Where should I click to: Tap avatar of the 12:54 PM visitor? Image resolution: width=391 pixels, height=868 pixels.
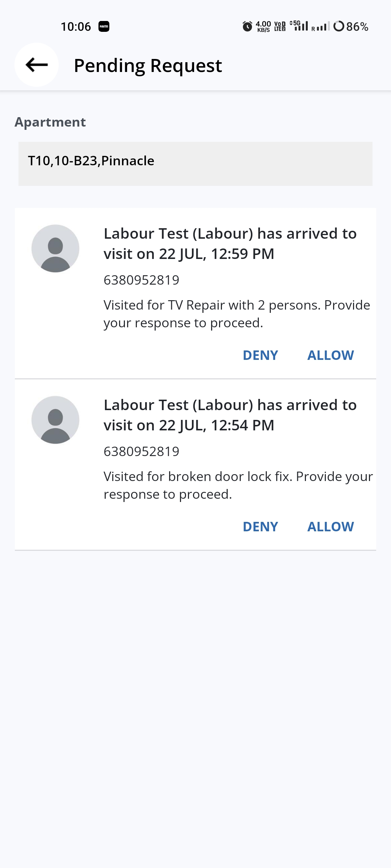click(x=55, y=420)
